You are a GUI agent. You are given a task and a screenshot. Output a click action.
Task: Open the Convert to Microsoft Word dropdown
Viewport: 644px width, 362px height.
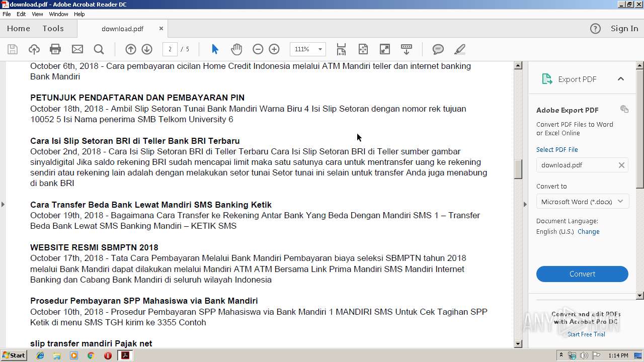click(x=582, y=202)
